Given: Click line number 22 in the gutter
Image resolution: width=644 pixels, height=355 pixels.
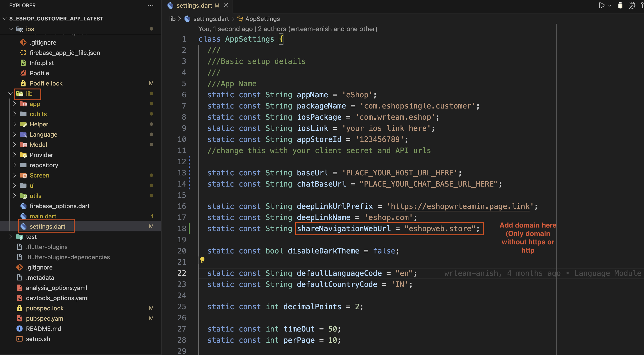Looking at the screenshot, I should click(182, 273).
